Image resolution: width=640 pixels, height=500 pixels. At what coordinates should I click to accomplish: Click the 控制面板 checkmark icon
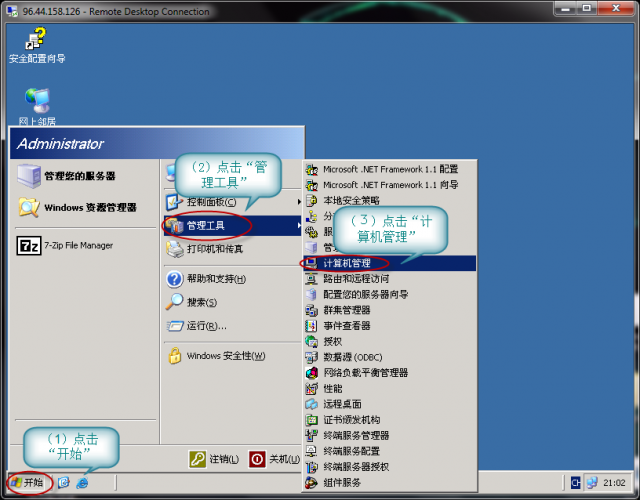tap(175, 202)
